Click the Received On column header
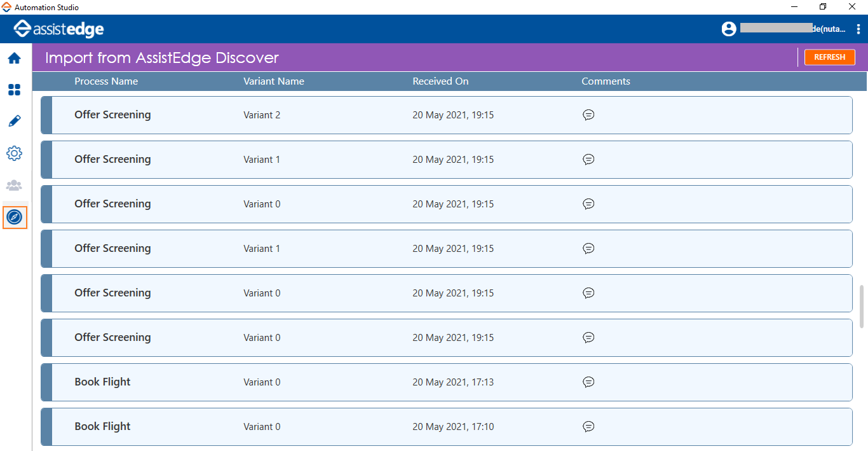Viewport: 868px width, 451px height. (440, 81)
